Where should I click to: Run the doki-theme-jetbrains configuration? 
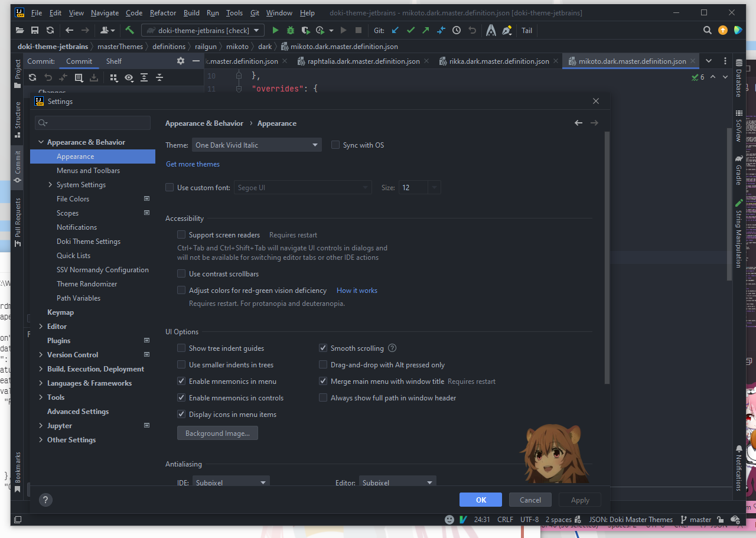tap(275, 30)
